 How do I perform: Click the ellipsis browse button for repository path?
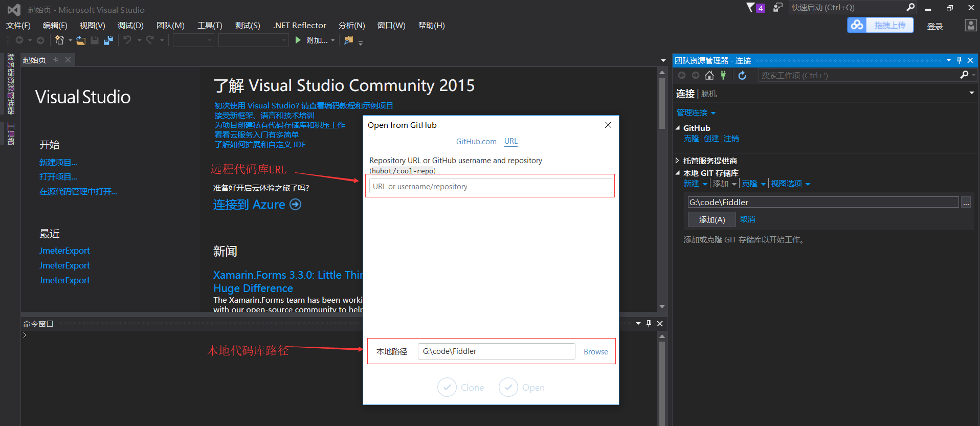966,203
